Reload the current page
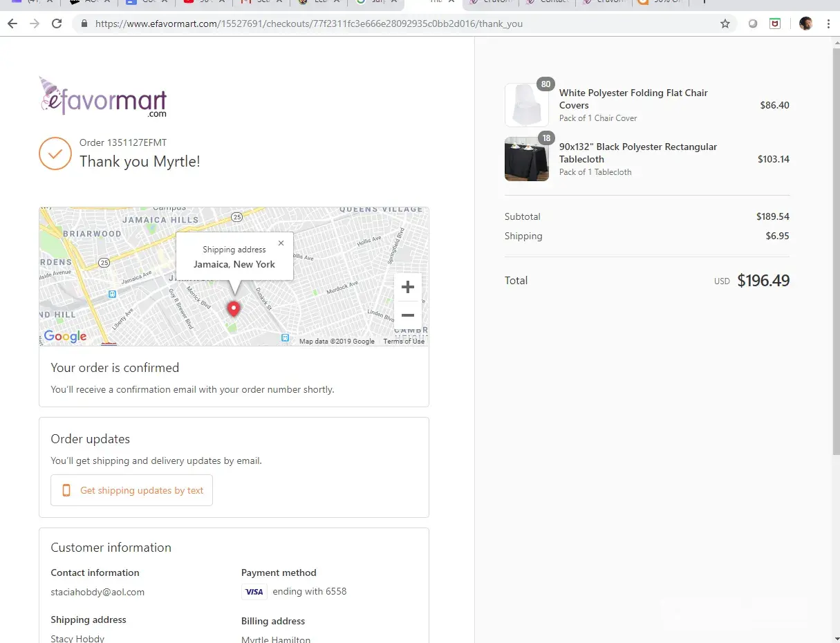This screenshot has width=840, height=643. pos(57,24)
